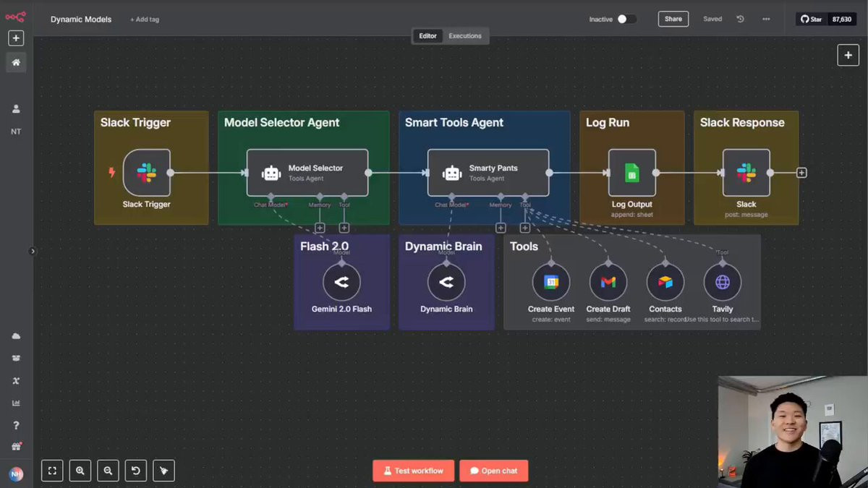Expand the collapsed left sidebar arrow
This screenshot has height=488, width=868.
pyautogui.click(x=32, y=251)
